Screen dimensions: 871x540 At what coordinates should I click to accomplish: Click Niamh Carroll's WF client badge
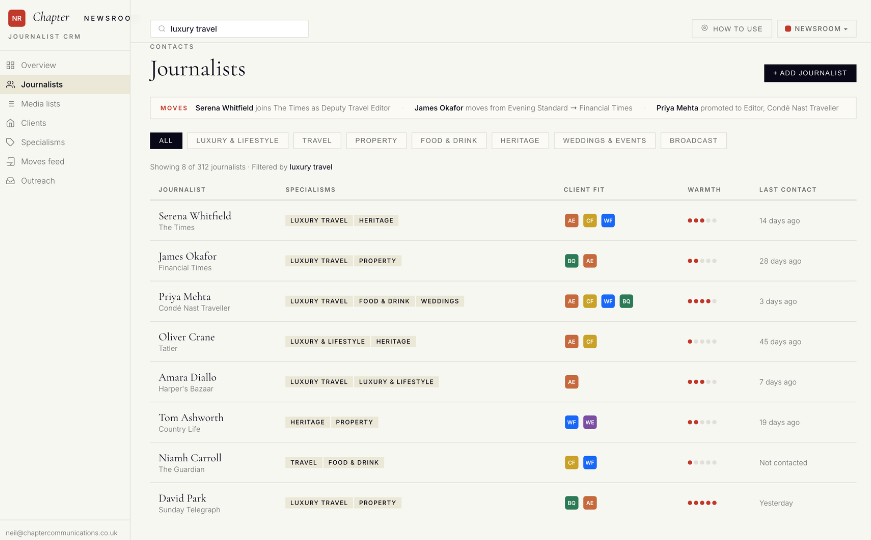click(x=590, y=462)
